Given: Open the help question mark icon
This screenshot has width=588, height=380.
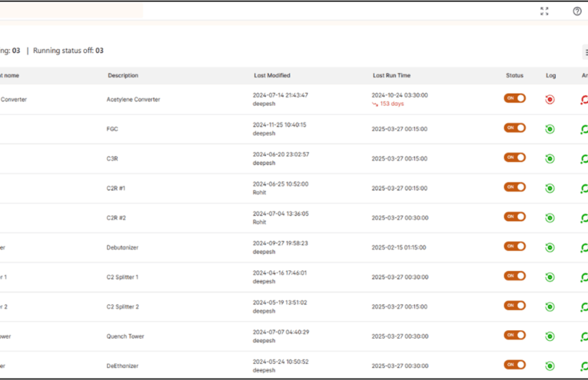Looking at the screenshot, I should (x=577, y=11).
